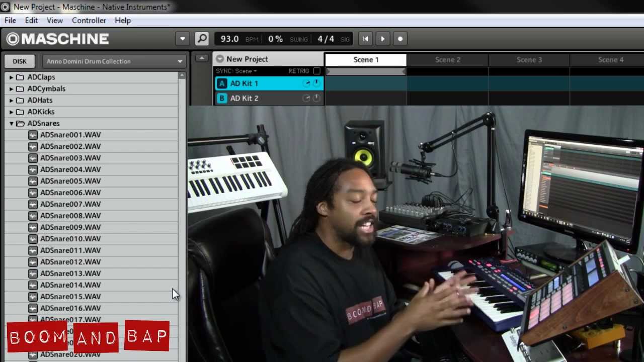Select the Scene 2 tab
This screenshot has height=362, width=644.
click(448, 59)
